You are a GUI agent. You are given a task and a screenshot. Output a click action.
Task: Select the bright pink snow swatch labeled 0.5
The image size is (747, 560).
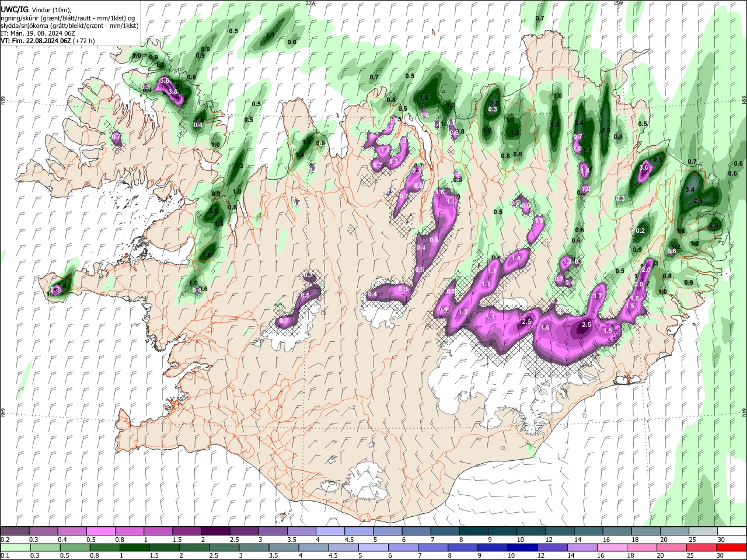[x=100, y=531]
